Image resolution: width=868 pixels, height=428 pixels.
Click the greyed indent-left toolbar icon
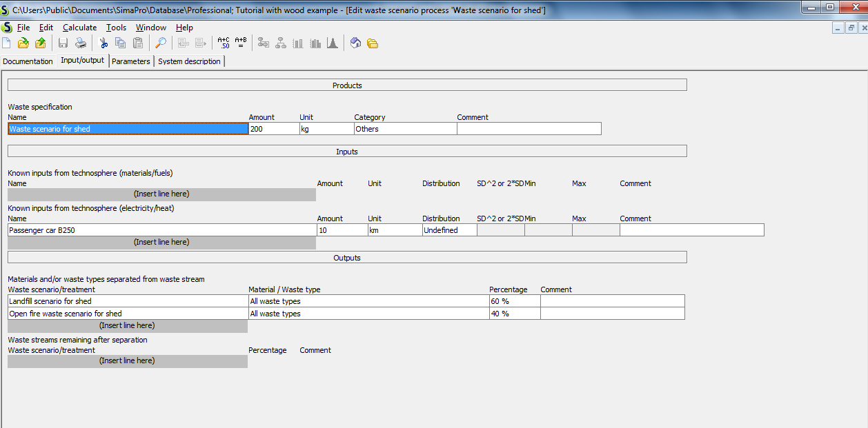[184, 43]
